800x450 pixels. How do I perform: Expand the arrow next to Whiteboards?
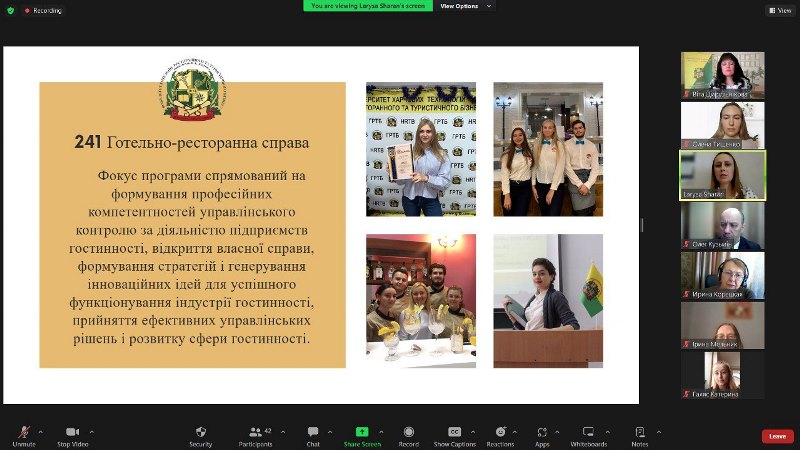point(607,432)
